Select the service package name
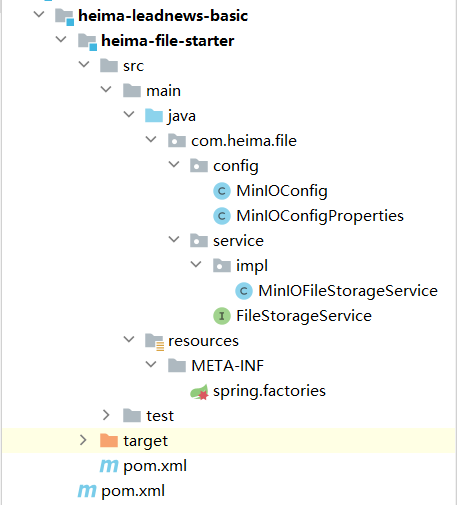Viewport: 457px width, 505px height. (x=238, y=241)
